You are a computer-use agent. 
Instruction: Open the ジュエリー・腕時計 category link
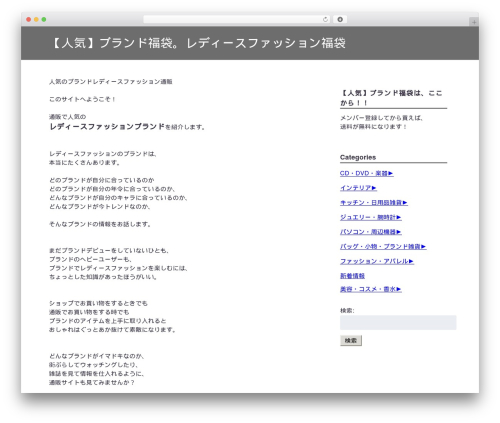coord(370,217)
